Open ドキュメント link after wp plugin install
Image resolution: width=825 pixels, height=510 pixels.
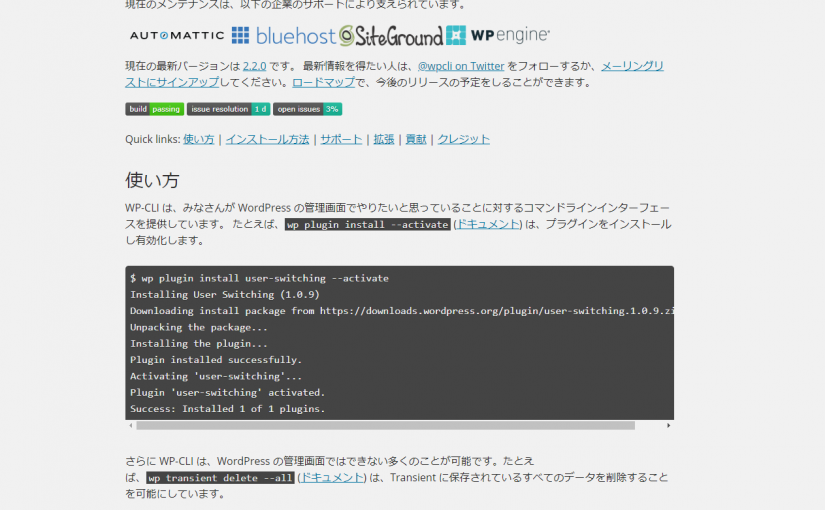pos(488,224)
